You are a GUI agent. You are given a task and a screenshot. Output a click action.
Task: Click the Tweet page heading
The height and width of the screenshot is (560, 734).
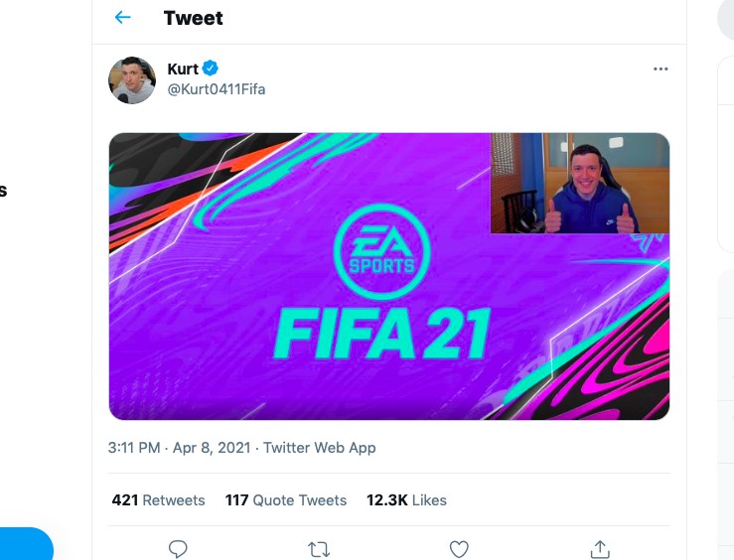[193, 18]
